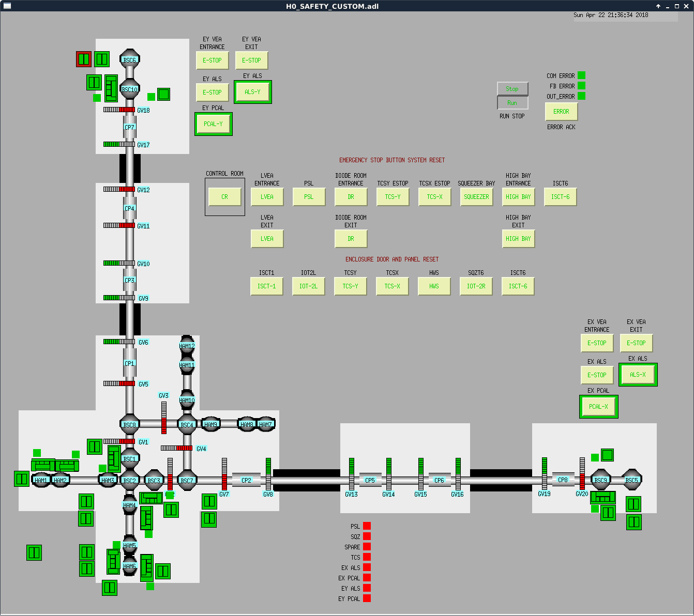Reset the IOT-2L enclosure panel

309,286
